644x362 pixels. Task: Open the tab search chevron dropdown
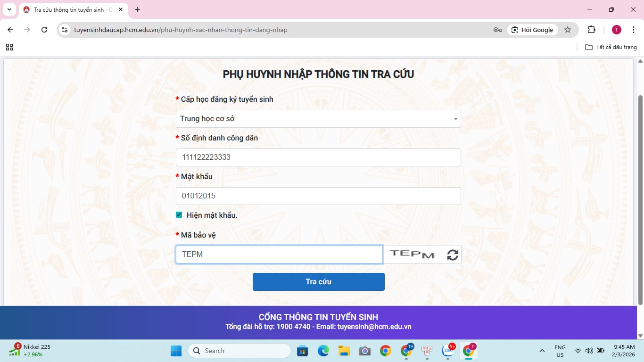click(9, 9)
